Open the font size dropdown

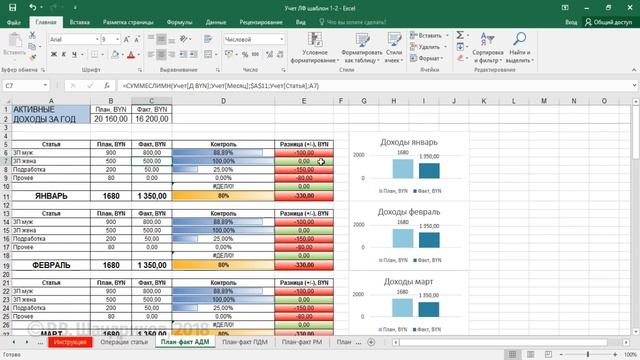118,39
